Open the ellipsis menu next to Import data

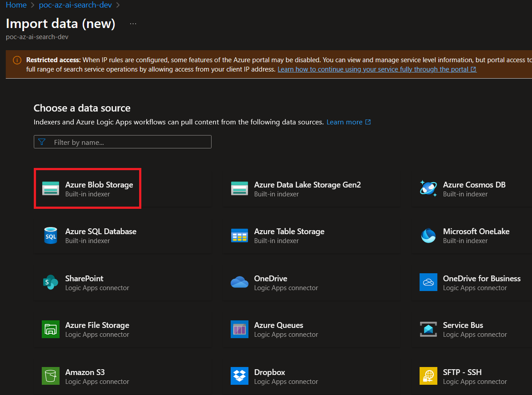point(133,24)
